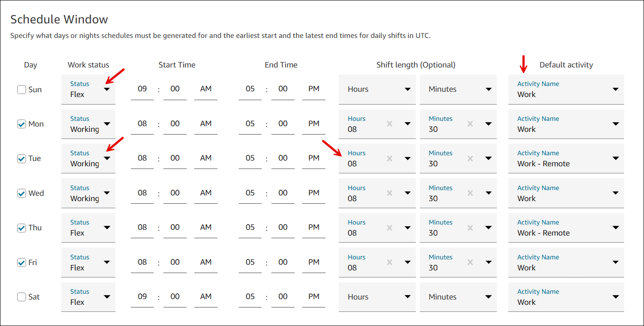Viewport: 644px width, 326px height.
Task: Clear the Tuesday Hours value with X icon
Action: point(389,158)
